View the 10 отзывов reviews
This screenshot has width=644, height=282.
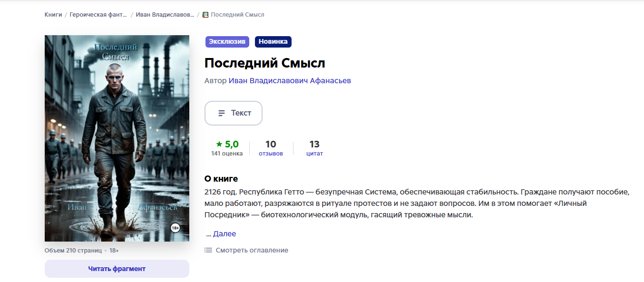271,148
